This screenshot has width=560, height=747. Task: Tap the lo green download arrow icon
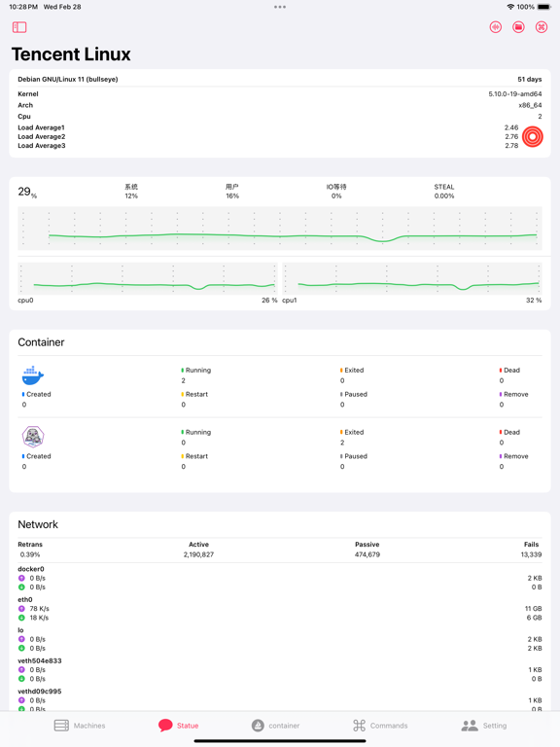pos(21,648)
